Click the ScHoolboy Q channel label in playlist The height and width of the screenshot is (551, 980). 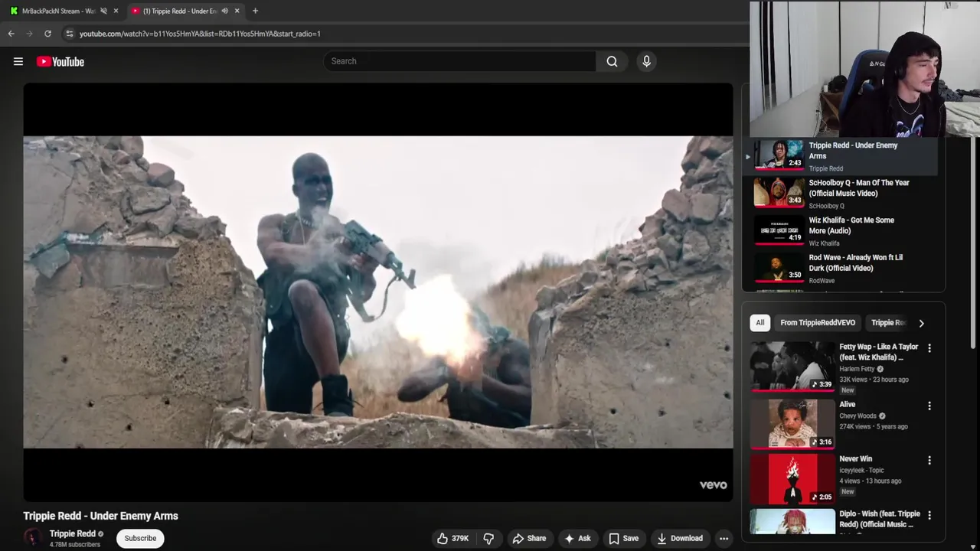point(827,206)
